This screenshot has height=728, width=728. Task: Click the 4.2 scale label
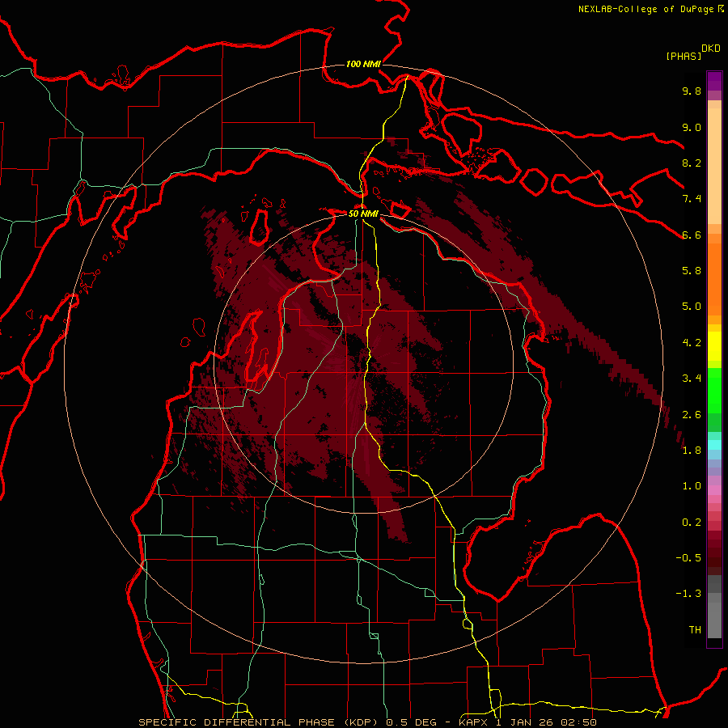(x=692, y=342)
